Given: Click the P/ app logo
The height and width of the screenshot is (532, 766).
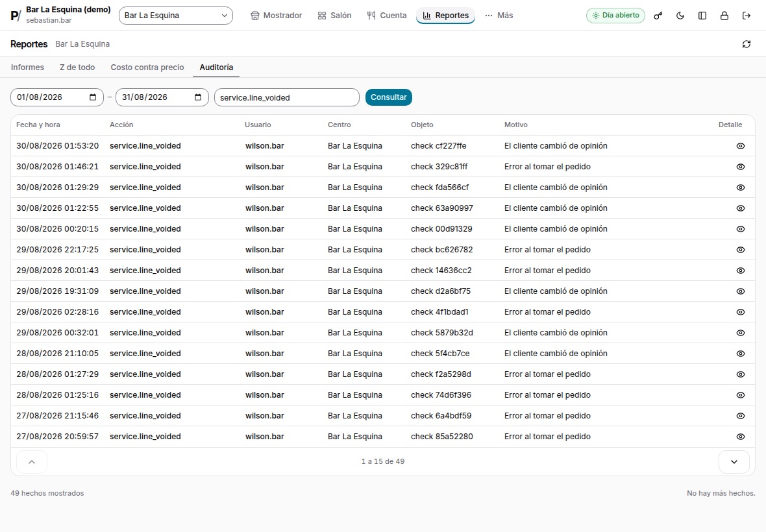Looking at the screenshot, I should click(x=16, y=16).
